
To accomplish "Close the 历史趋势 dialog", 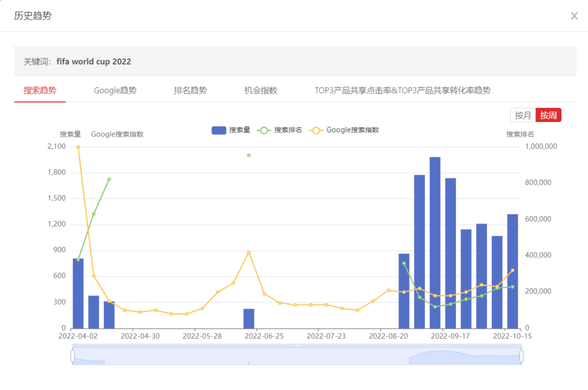I will coord(574,16).
